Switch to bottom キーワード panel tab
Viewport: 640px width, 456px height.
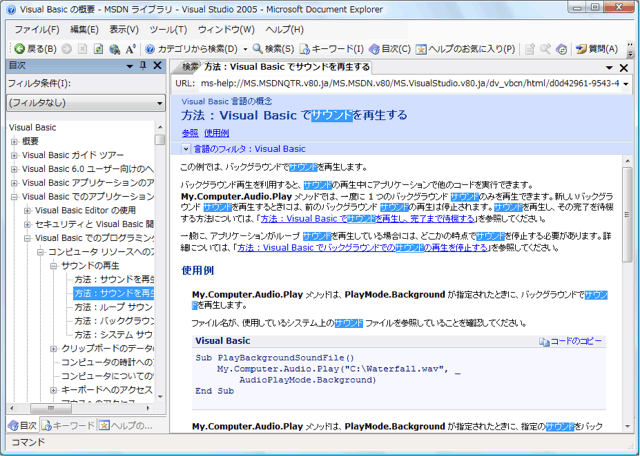pyautogui.click(x=68, y=426)
